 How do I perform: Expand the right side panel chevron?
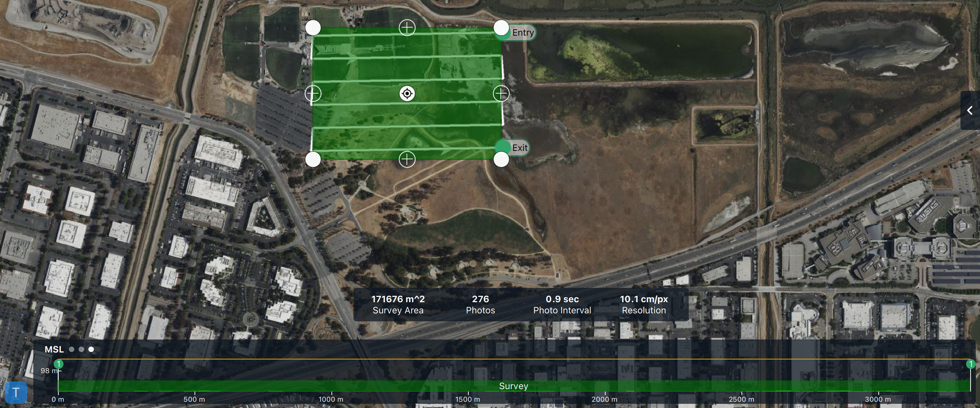point(970,110)
